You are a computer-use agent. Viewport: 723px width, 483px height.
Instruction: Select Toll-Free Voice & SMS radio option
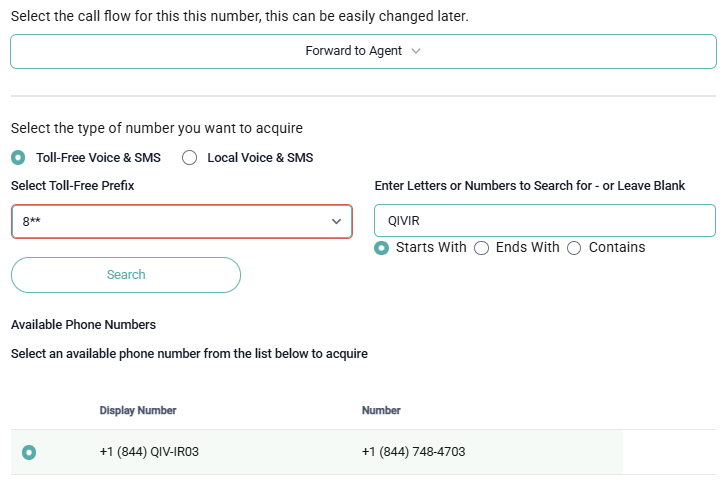tap(19, 157)
